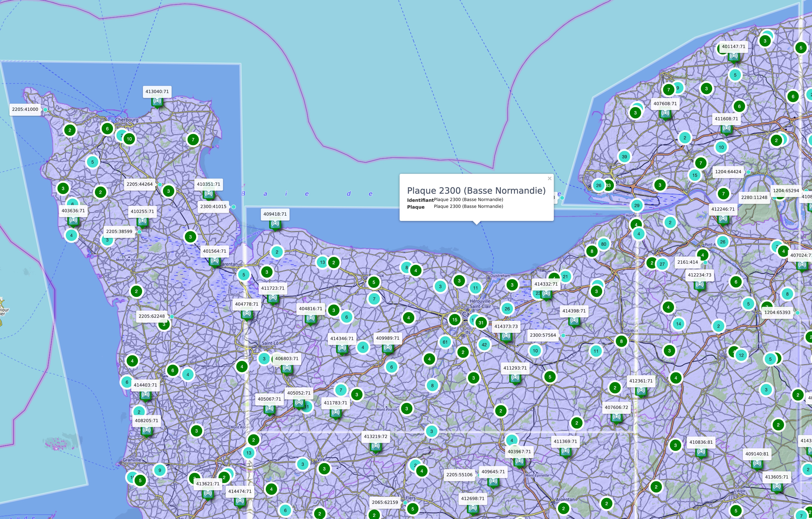This screenshot has height=519, width=812.
Task: Click antenna marker 412234:73
Action: (700, 285)
